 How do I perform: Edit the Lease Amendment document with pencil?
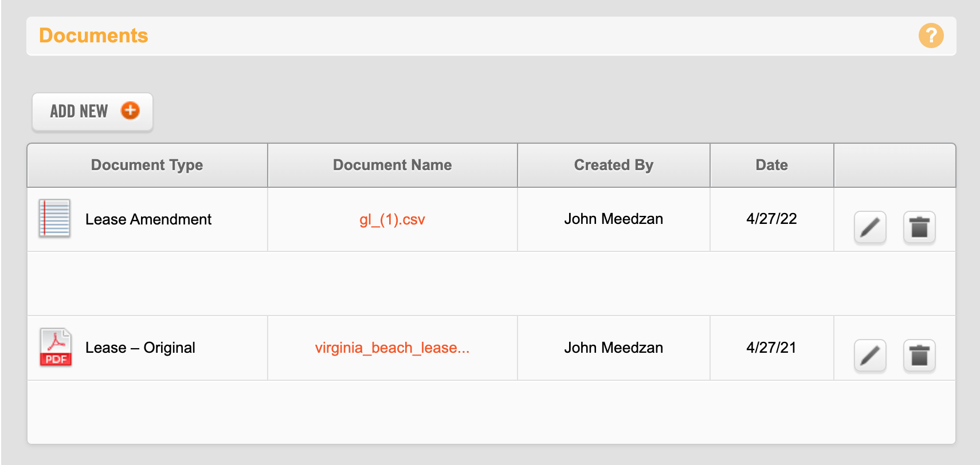tap(870, 227)
